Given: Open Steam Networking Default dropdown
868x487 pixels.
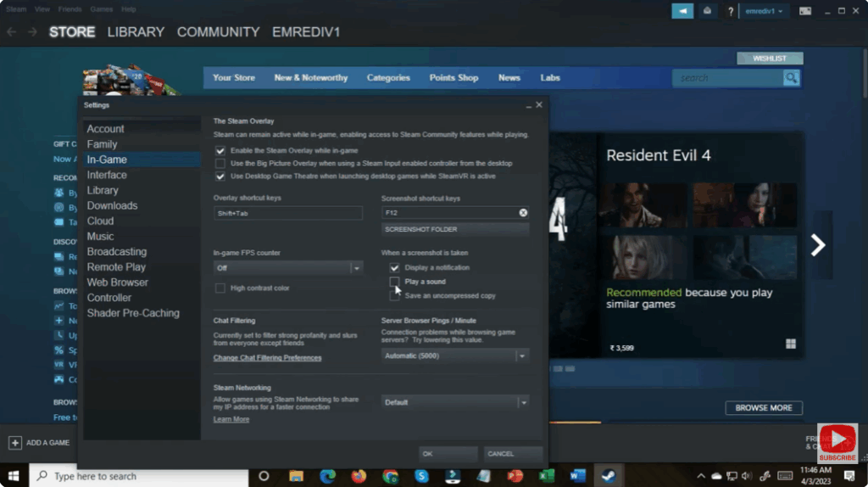Looking at the screenshot, I should point(454,402).
